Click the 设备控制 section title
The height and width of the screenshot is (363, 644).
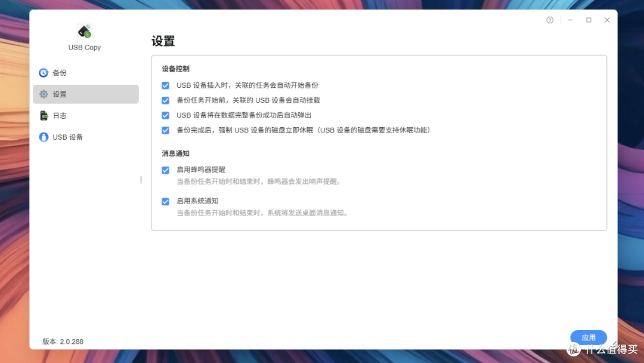(x=175, y=69)
